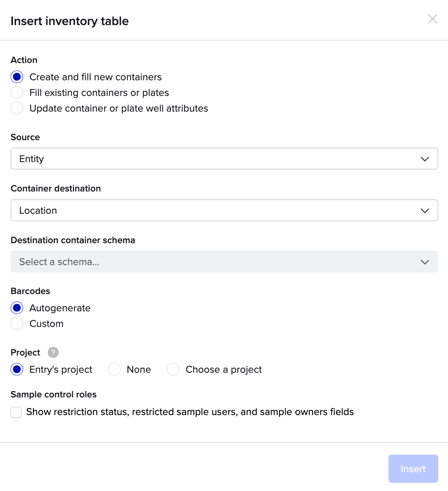Open the Destination container schema selector
448x491 pixels.
[224, 262]
